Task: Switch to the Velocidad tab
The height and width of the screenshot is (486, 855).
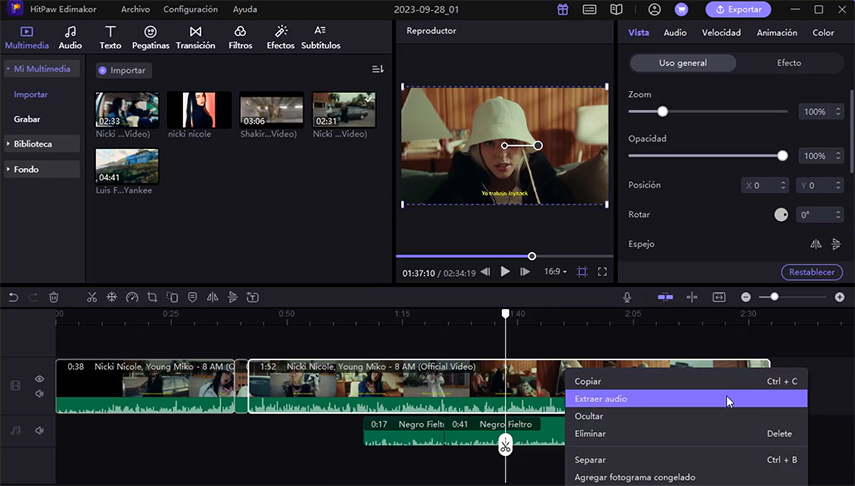Action: coord(721,33)
